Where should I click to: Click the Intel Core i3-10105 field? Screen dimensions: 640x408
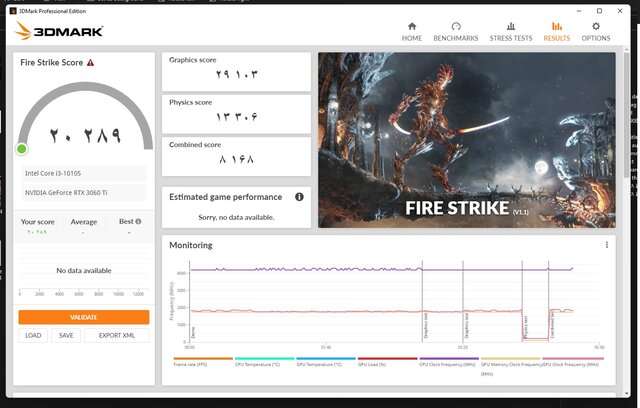coord(84,173)
